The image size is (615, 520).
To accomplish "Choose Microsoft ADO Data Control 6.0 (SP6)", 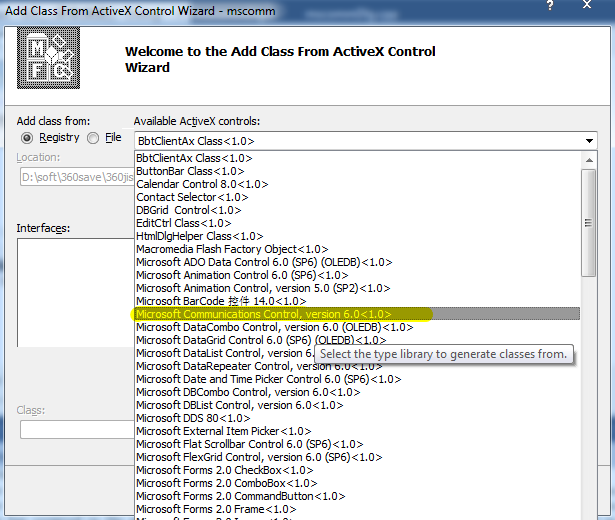I will click(357, 262).
